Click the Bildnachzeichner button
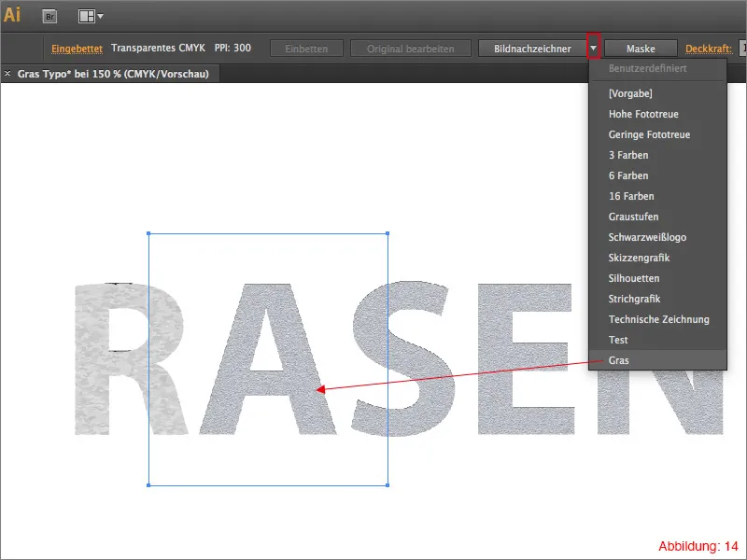 (x=532, y=49)
